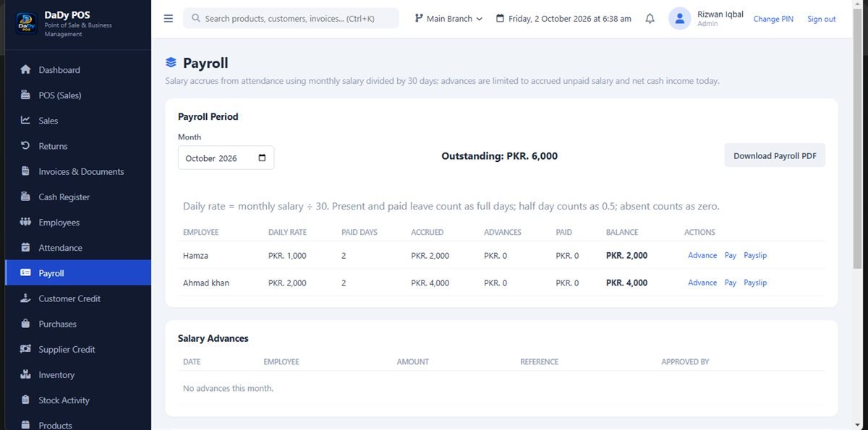Viewport: 868px width, 430px height.
Task: Open the month picker calendar icon
Action: (x=262, y=158)
